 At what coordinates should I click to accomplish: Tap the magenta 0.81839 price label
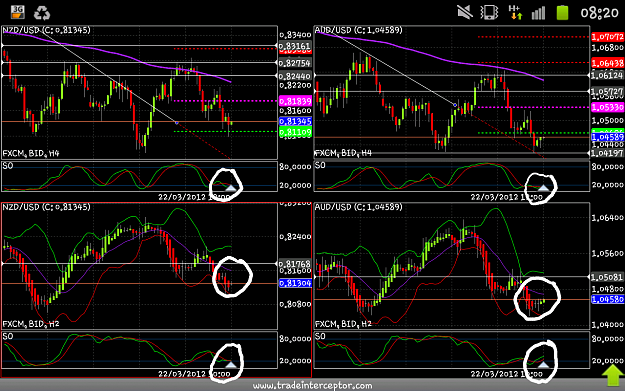pos(295,101)
